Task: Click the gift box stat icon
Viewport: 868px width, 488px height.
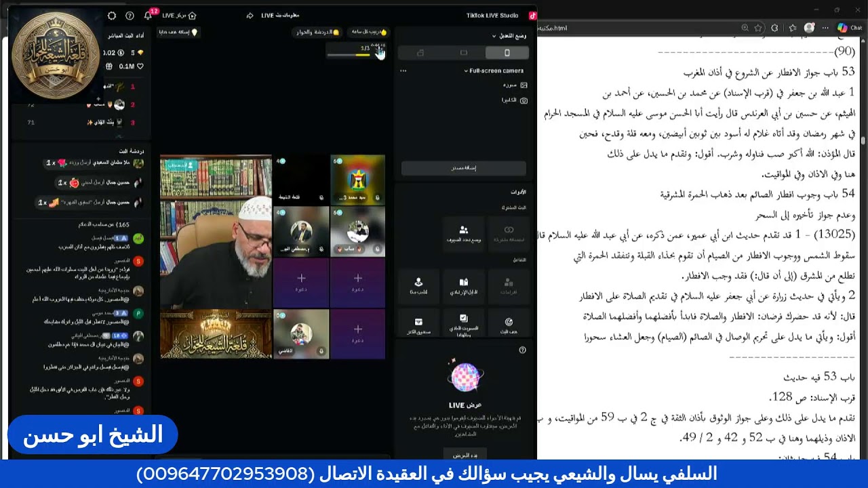Action: 109,66
